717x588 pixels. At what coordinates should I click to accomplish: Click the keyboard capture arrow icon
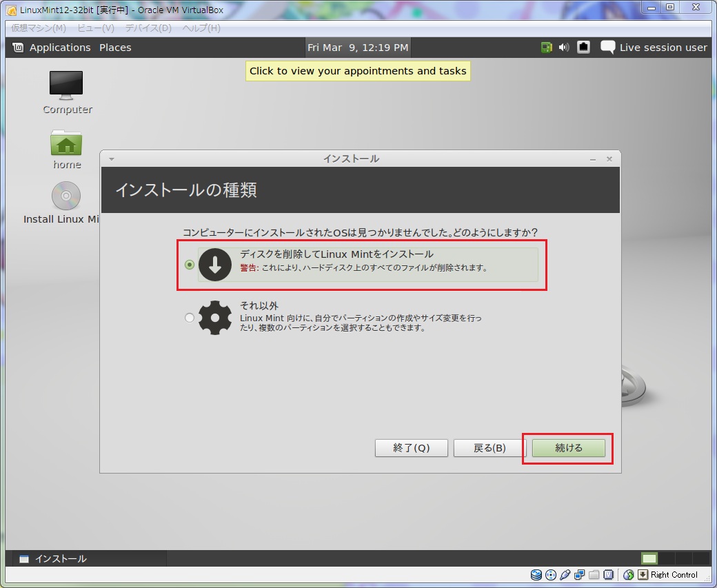pos(643,575)
